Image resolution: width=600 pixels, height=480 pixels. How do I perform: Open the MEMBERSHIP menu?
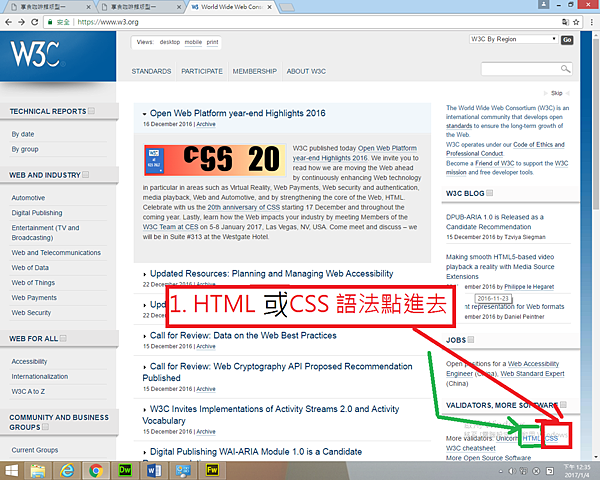254,71
